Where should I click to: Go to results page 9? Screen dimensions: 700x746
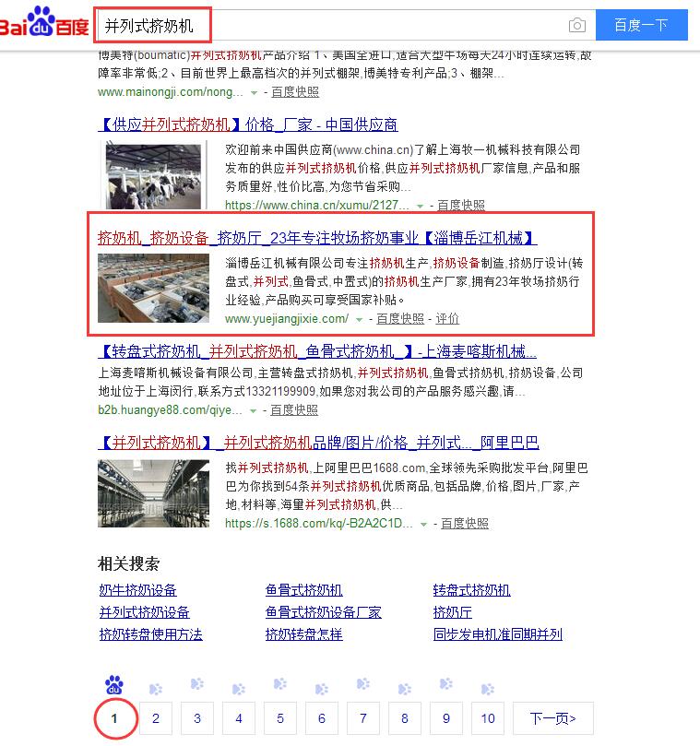pyautogui.click(x=446, y=718)
